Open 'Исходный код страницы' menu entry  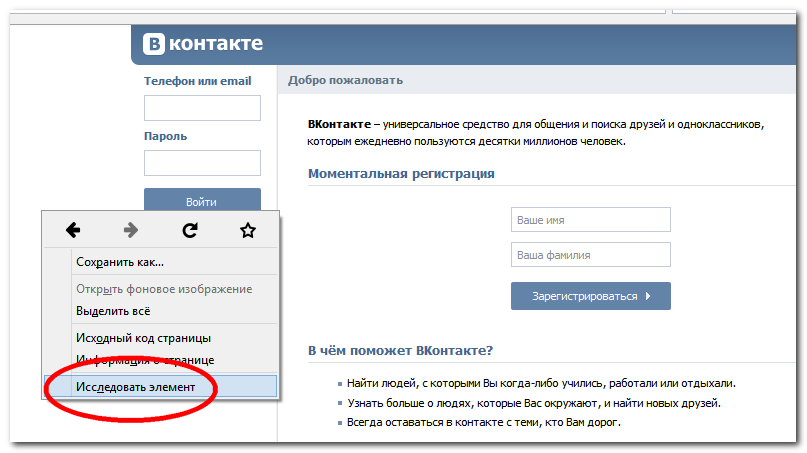pos(161,338)
